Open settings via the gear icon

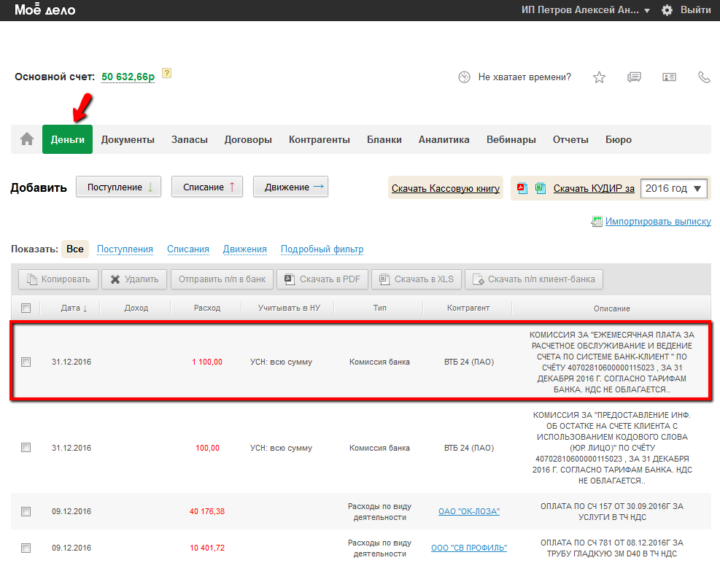(667, 10)
